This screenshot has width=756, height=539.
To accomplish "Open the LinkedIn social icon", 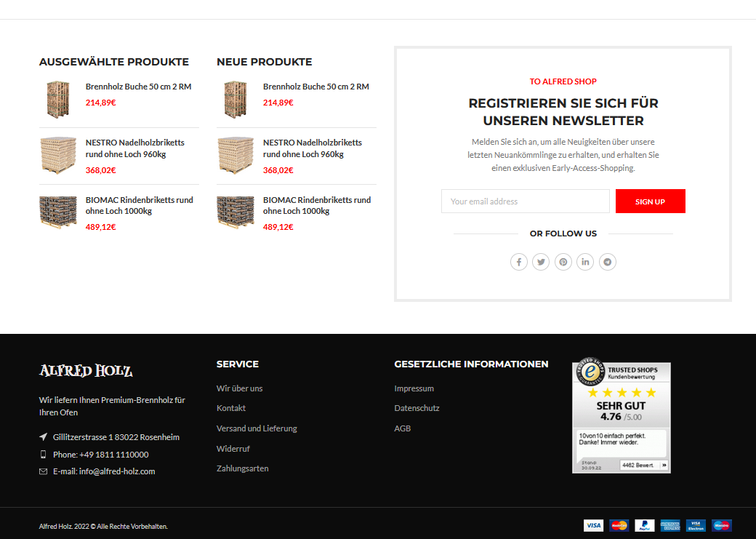I will click(585, 262).
